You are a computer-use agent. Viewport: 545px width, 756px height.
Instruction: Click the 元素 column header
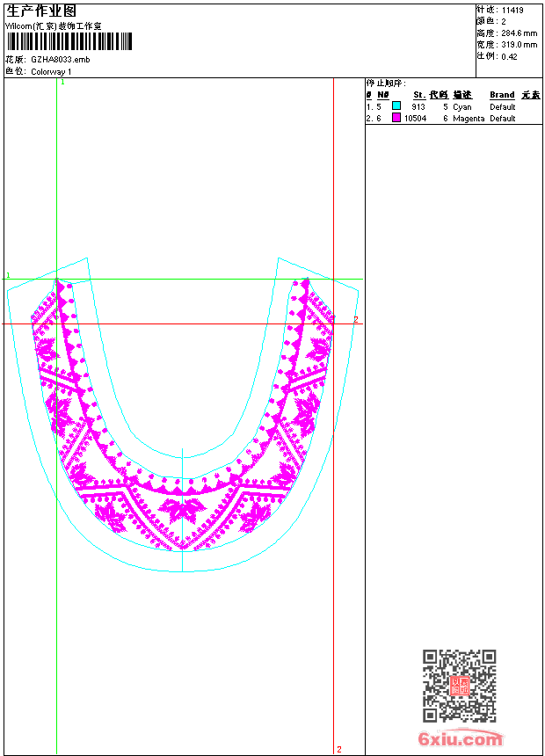click(x=531, y=95)
